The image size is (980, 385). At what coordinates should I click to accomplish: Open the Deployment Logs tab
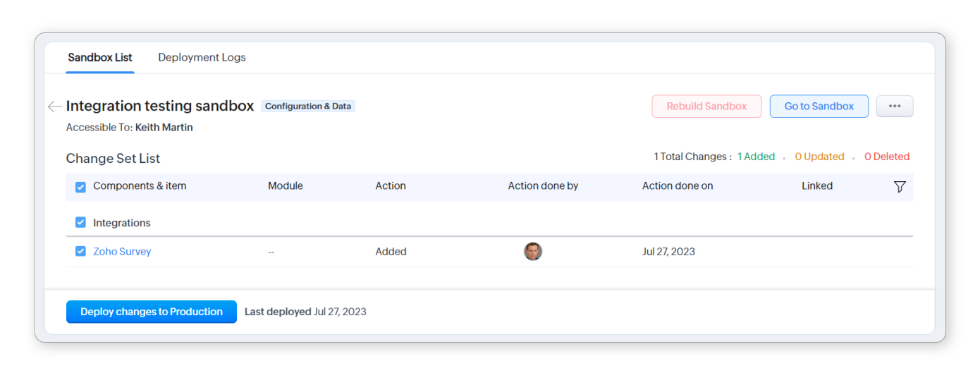[x=202, y=58]
